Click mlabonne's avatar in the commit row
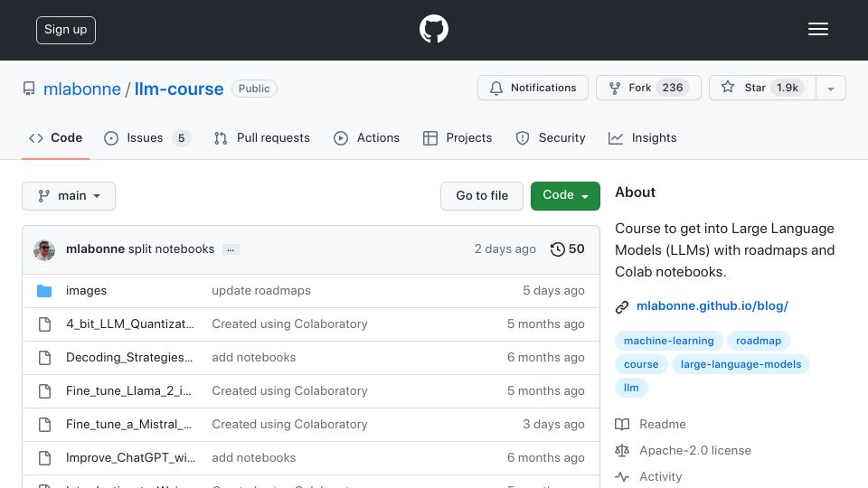 point(44,250)
